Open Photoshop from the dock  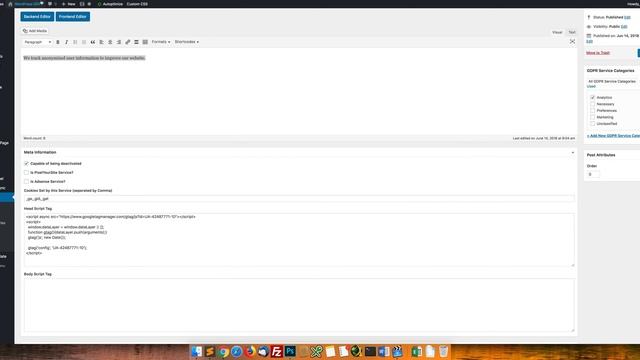pos(290,351)
